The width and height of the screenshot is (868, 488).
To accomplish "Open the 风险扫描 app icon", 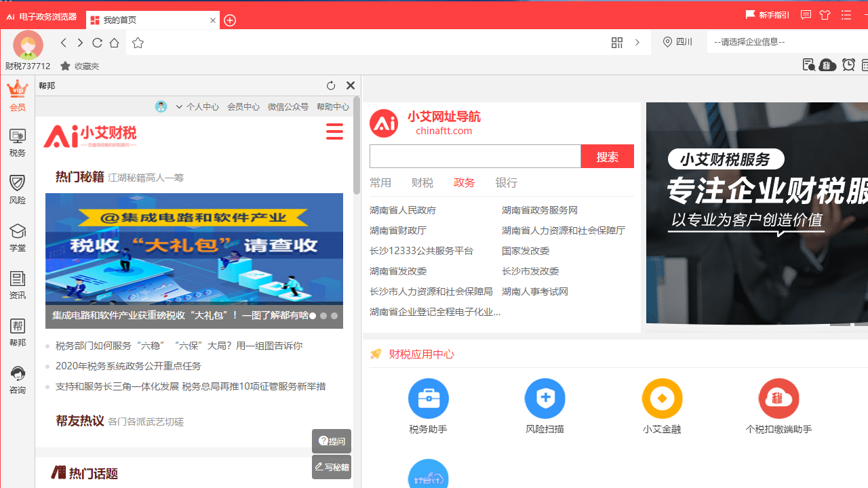I will click(545, 398).
